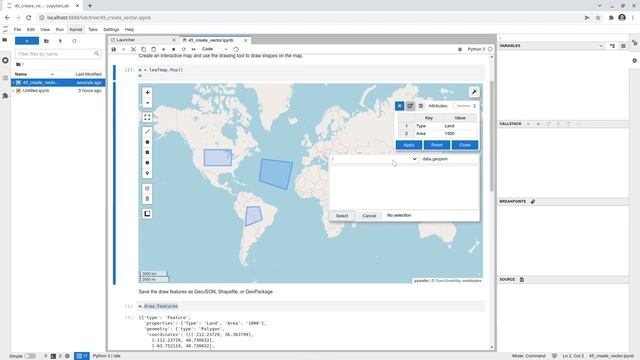Viewport: 640px width, 360px height.
Task: Toggle map fullscreen mode
Action: click(x=147, y=117)
